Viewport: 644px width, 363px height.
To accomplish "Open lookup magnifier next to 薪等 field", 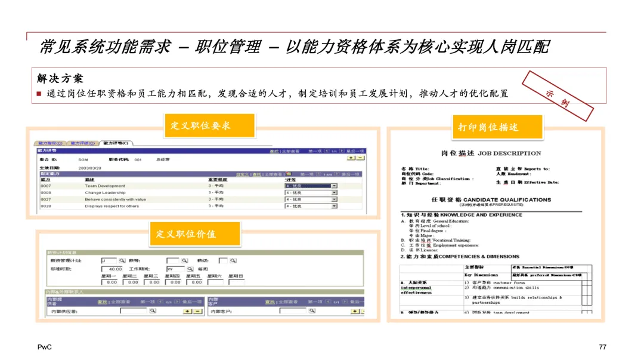I will (184, 261).
